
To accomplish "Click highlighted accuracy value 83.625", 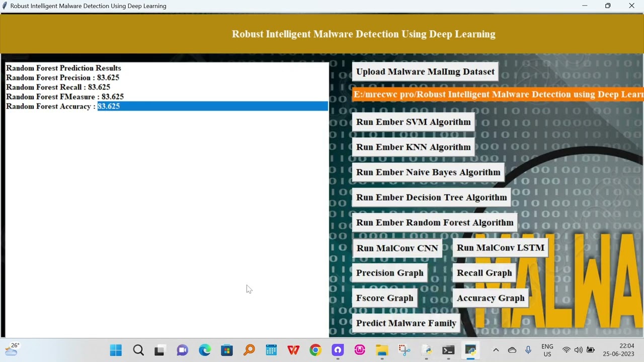I will pos(109,106).
